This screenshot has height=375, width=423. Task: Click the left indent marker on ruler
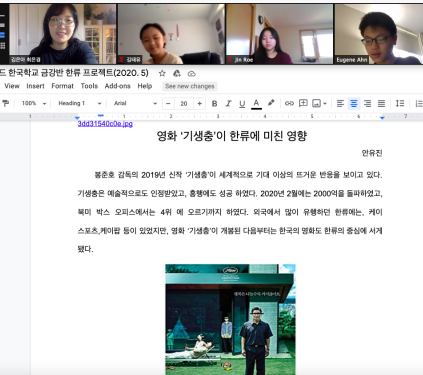click(77, 118)
